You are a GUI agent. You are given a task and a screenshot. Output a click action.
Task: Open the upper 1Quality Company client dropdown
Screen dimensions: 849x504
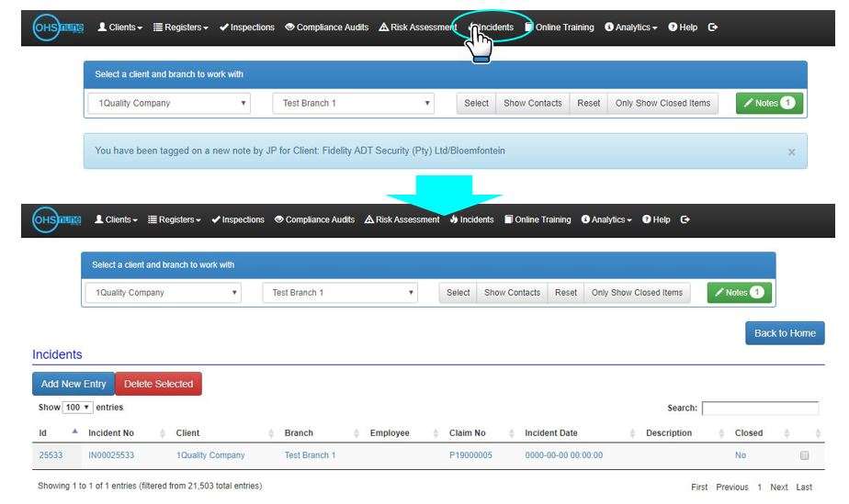[x=169, y=104]
